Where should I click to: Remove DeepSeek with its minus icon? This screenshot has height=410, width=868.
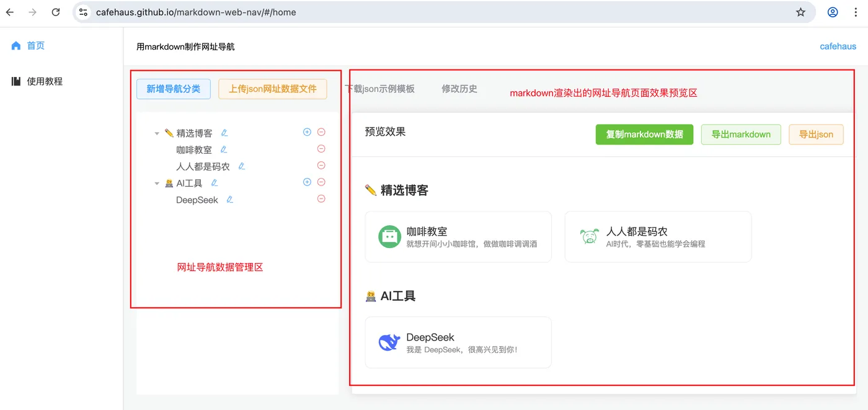(x=321, y=199)
